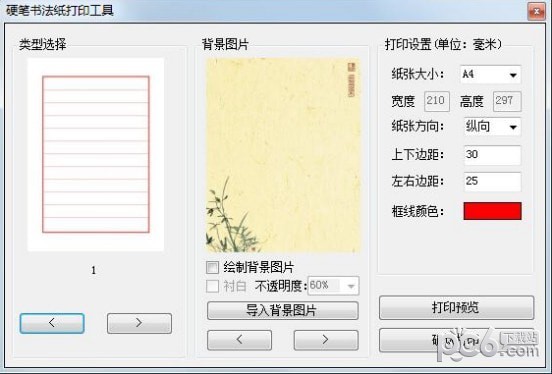Click the 高度 297 field
The height and width of the screenshot is (374, 552).
coord(507,101)
